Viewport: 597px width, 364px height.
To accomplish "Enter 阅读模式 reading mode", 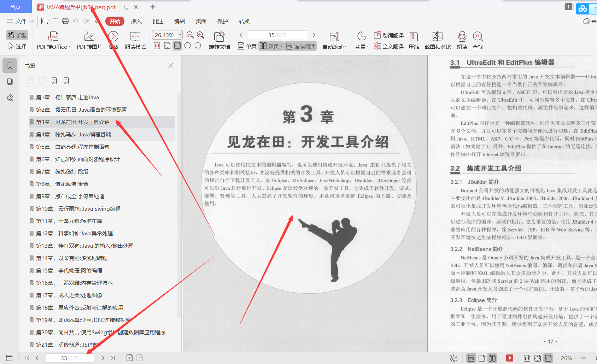I will click(135, 41).
